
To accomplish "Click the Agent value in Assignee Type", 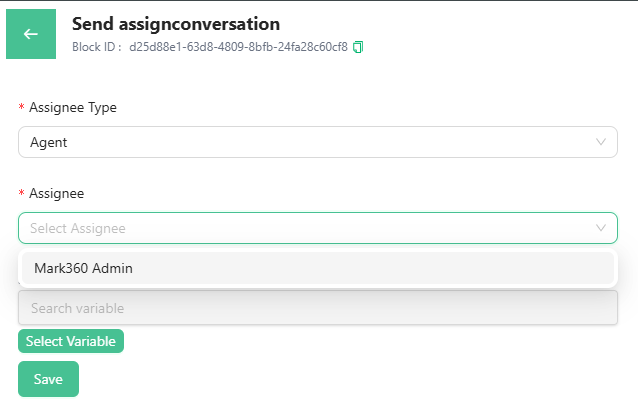I will (x=49, y=142).
